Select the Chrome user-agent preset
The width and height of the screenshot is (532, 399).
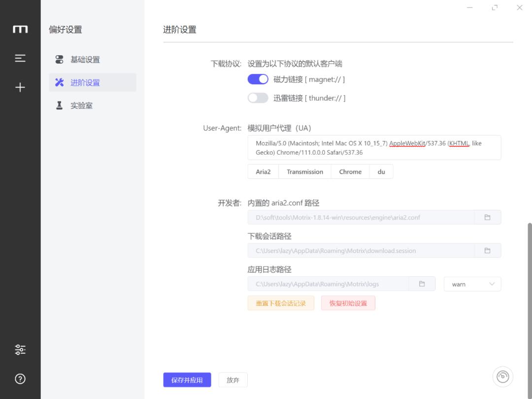(350, 171)
